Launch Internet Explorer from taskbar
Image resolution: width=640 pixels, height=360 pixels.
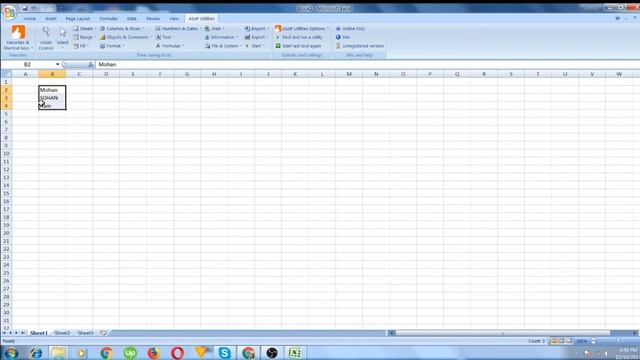36,353
